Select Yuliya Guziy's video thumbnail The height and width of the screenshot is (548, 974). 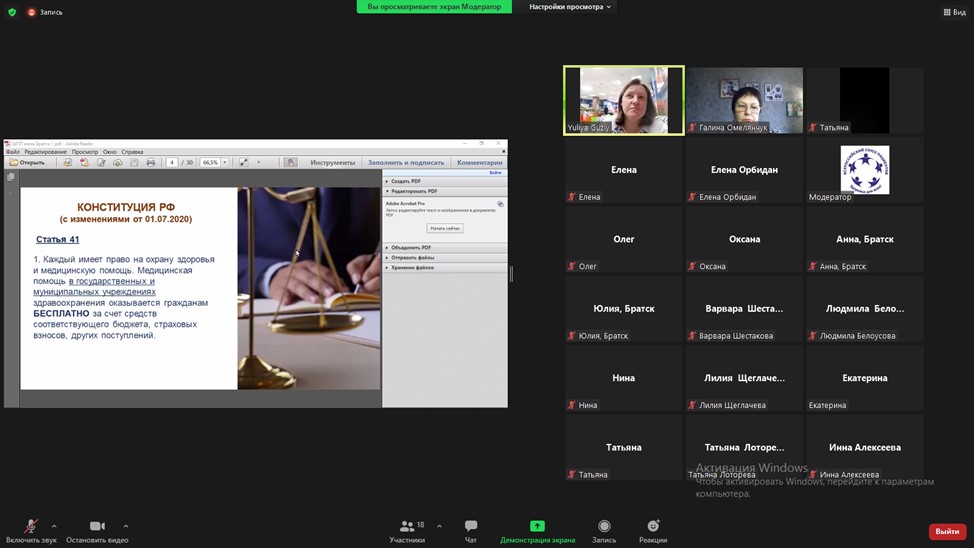pos(623,100)
